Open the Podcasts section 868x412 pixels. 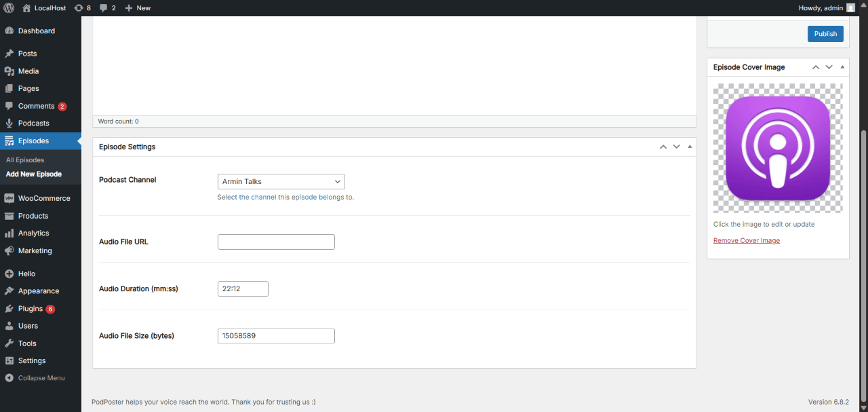(x=33, y=123)
